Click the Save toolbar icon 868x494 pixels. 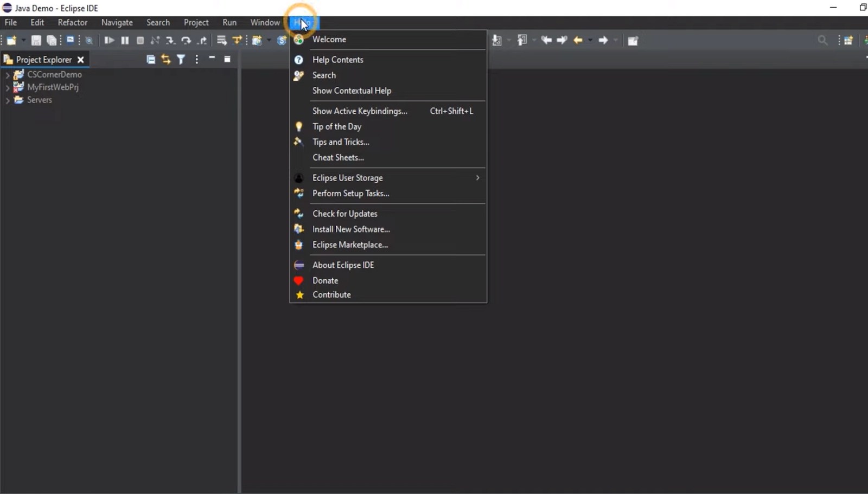click(36, 40)
